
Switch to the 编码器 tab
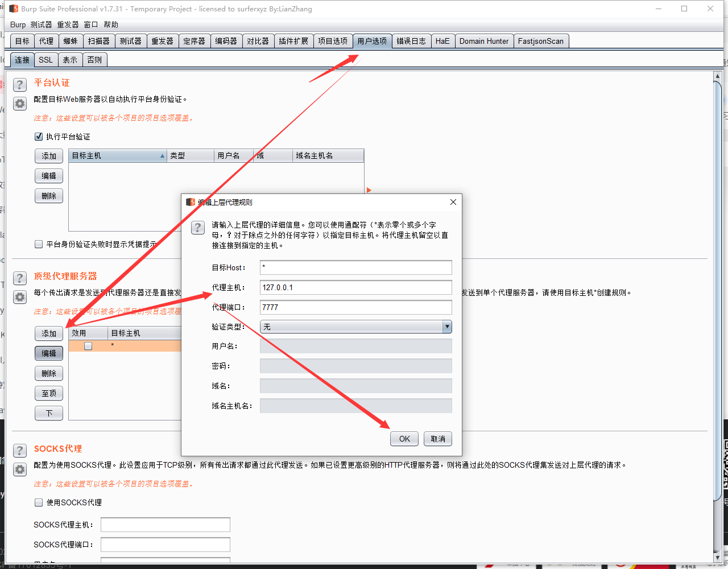(226, 41)
